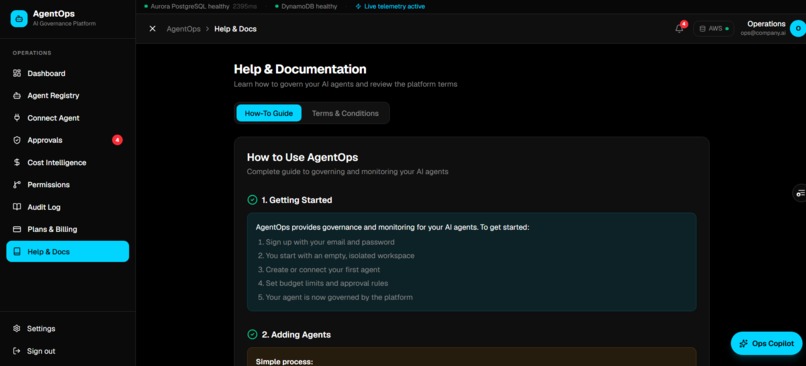Click the Approvals shield icon
The image size is (806, 366).
(x=17, y=140)
